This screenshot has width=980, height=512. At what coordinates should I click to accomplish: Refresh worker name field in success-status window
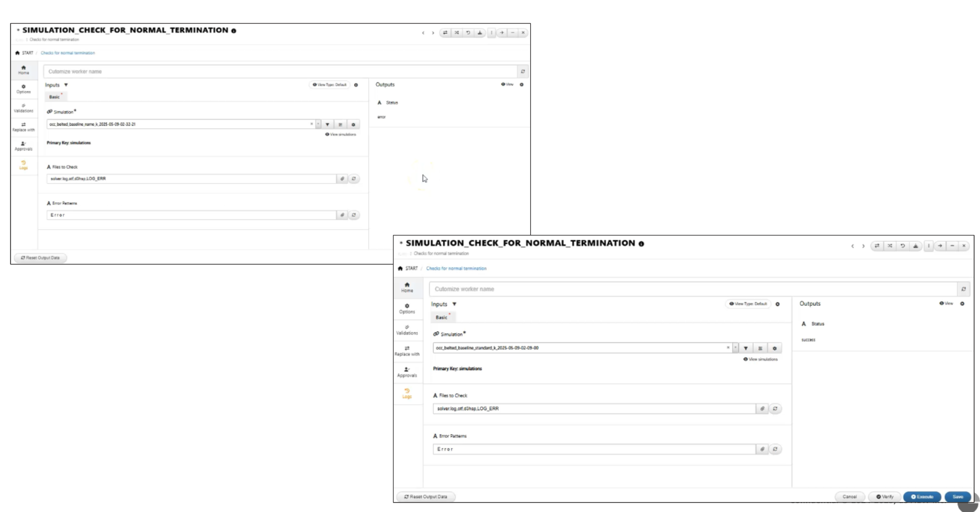(963, 289)
